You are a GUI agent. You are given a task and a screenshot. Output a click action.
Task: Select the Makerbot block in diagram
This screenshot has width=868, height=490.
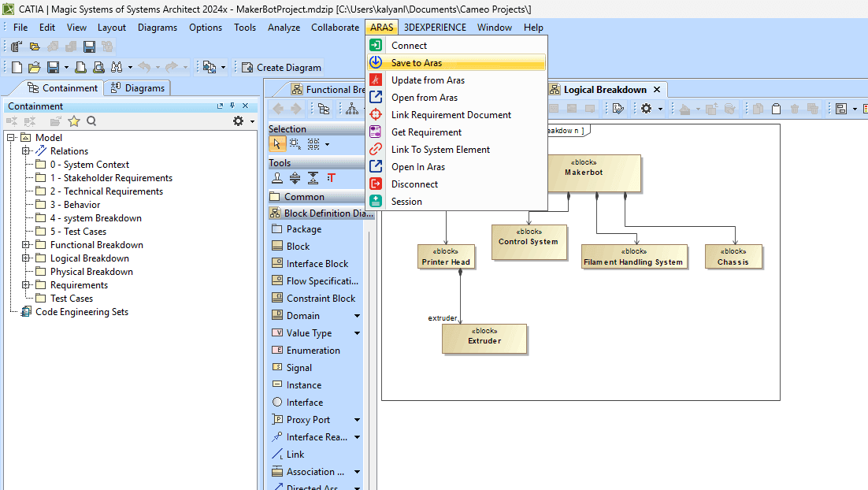pyautogui.click(x=584, y=173)
